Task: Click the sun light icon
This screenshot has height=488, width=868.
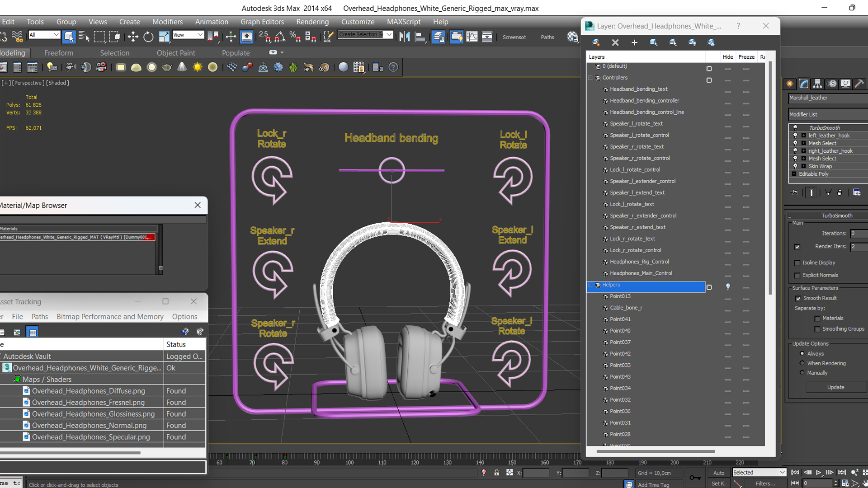Action: pyautogui.click(x=198, y=67)
